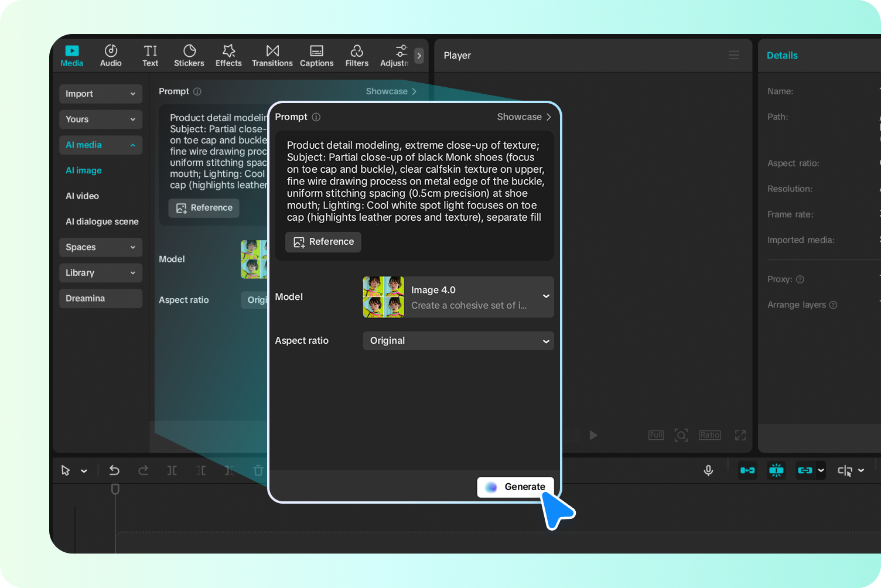Open the Model dropdown showing Image 4.0
The height and width of the screenshot is (588, 881).
point(457,297)
